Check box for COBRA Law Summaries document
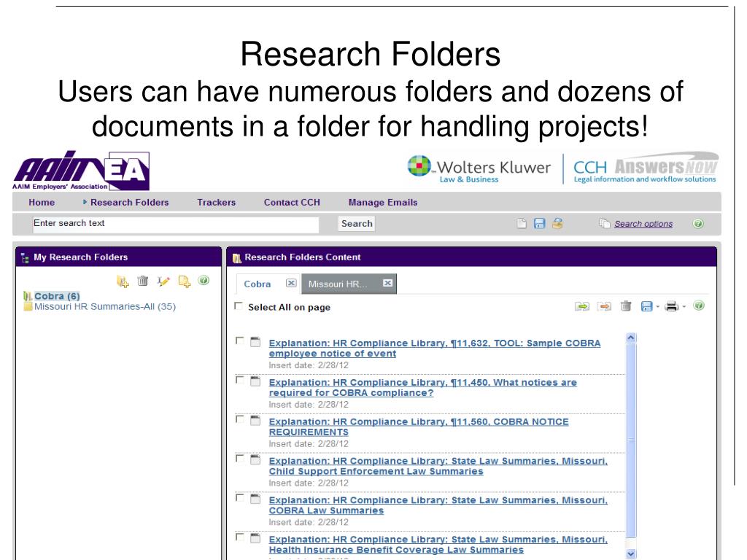The image size is (747, 560). pyautogui.click(x=239, y=497)
